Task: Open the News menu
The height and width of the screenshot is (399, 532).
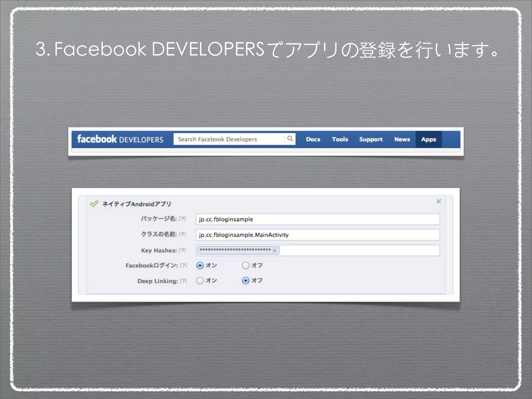Action: 402,139
